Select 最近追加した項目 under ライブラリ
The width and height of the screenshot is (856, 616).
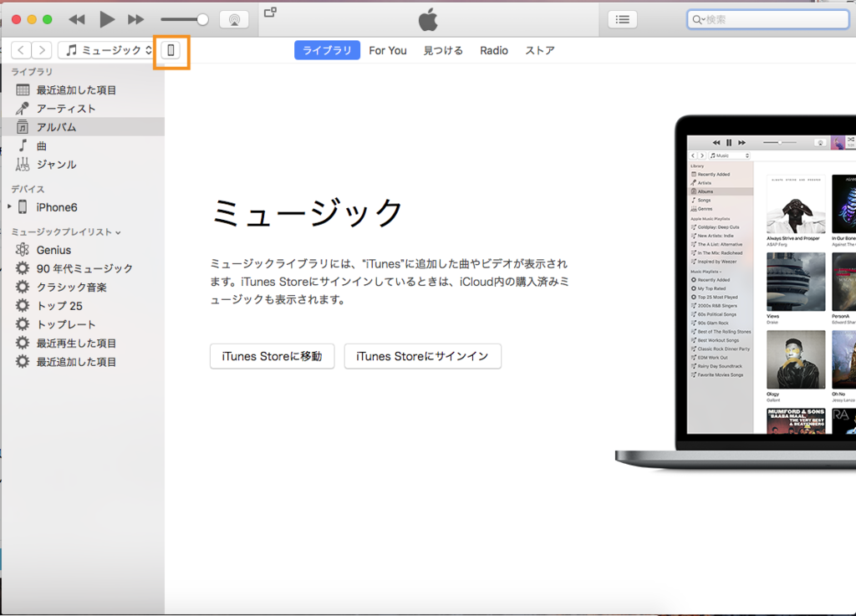(83, 90)
